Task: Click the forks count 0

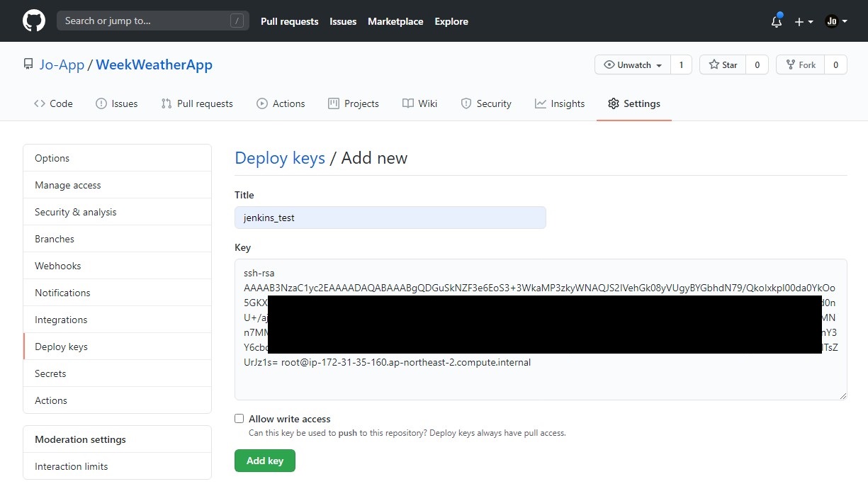Action: [x=835, y=64]
